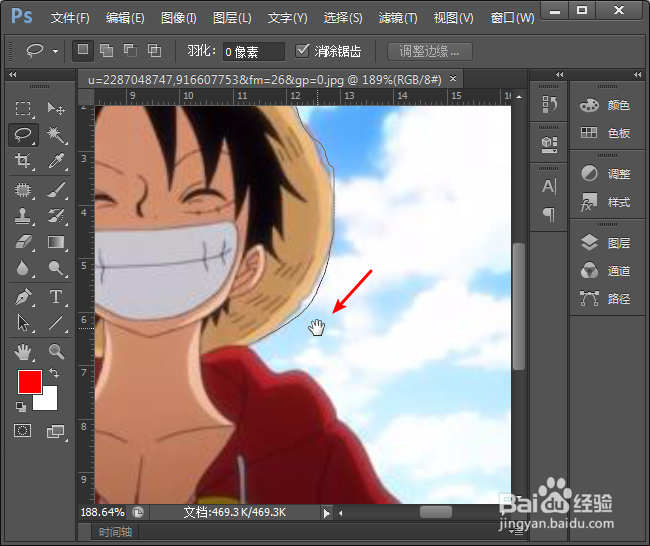Toggle Quick Mask mode
Screen dimensions: 650x546
pyautogui.click(x=22, y=431)
